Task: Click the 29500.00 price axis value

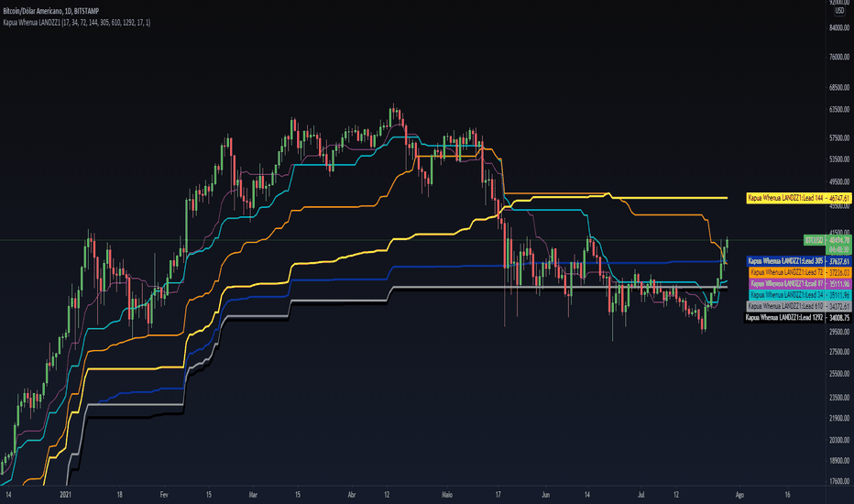Action: tap(839, 332)
